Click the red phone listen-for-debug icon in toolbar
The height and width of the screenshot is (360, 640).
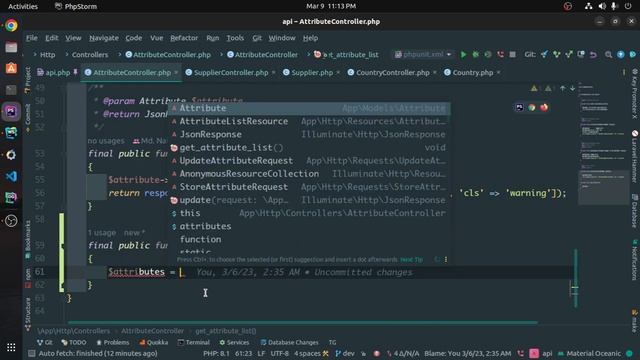click(x=500, y=55)
